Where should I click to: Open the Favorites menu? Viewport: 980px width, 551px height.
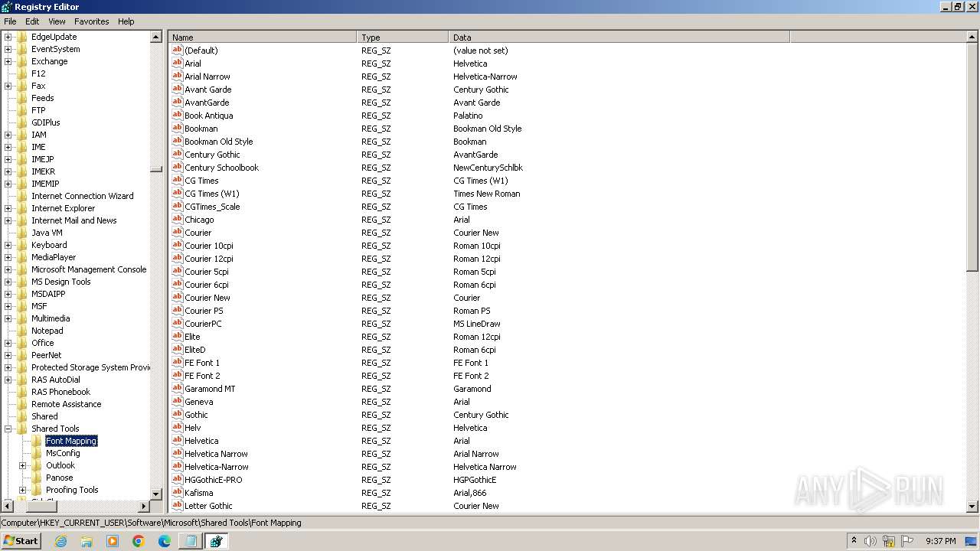click(x=92, y=21)
